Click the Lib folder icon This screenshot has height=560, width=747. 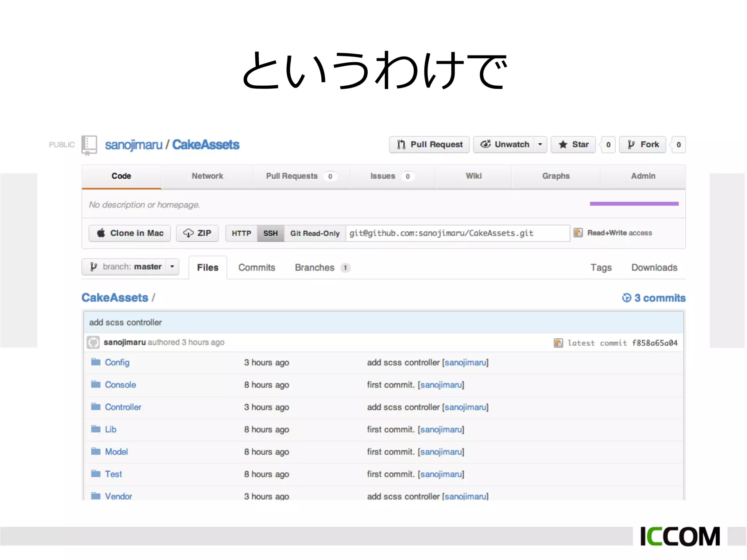96,429
